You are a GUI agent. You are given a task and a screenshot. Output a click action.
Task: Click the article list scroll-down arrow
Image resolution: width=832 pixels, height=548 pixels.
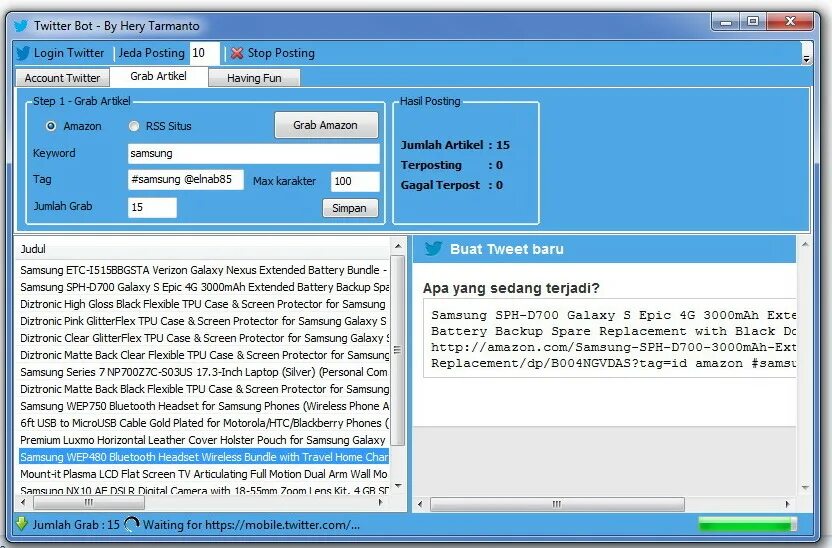pyautogui.click(x=398, y=485)
